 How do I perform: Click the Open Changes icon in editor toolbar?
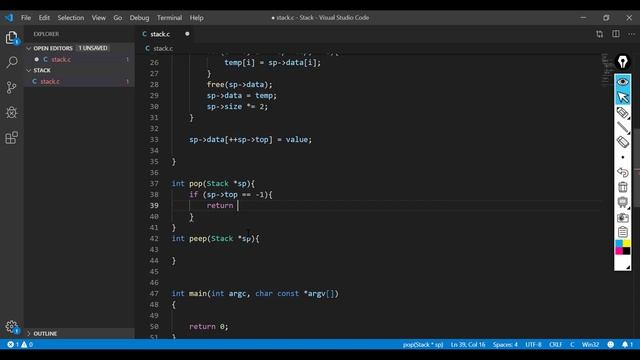(x=599, y=34)
